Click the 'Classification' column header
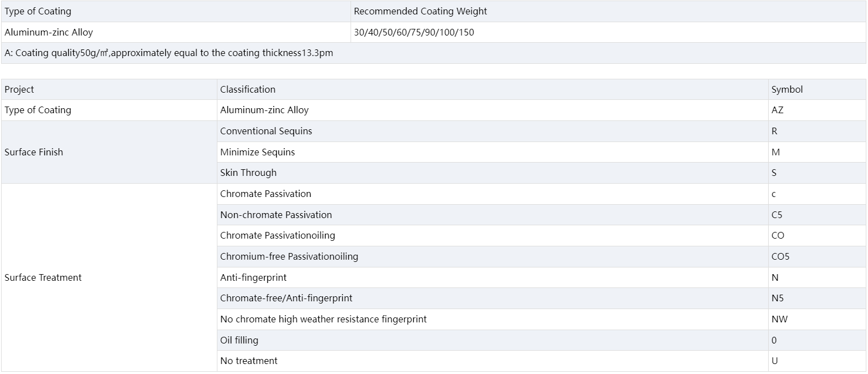 [x=247, y=89]
